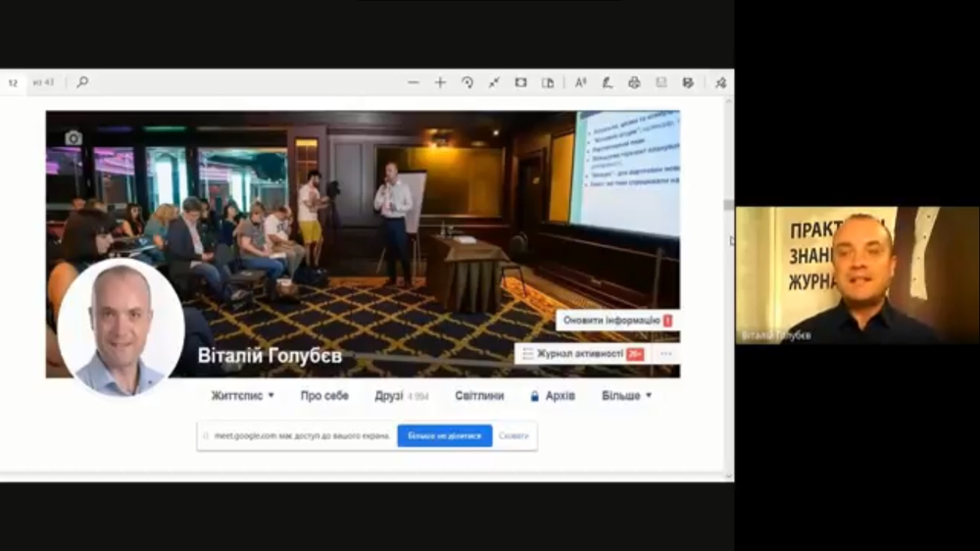Image resolution: width=980 pixels, height=551 pixels.
Task: Click the search magnifier icon in PDF toolbar
Action: pyautogui.click(x=82, y=82)
